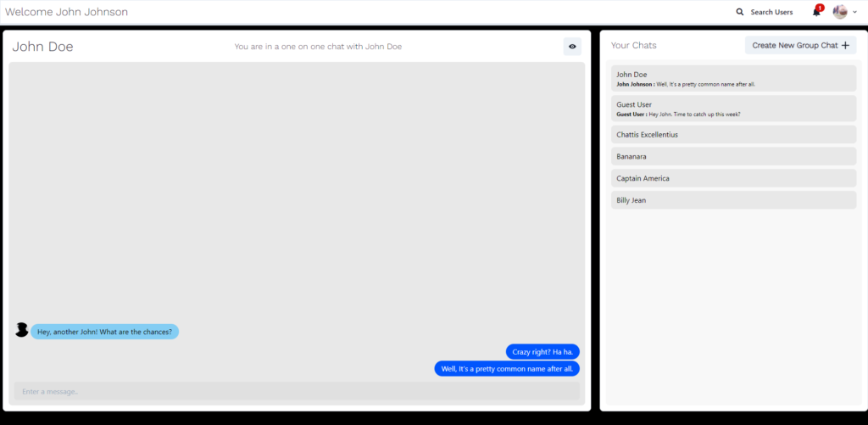Click the Search Users button

771,12
